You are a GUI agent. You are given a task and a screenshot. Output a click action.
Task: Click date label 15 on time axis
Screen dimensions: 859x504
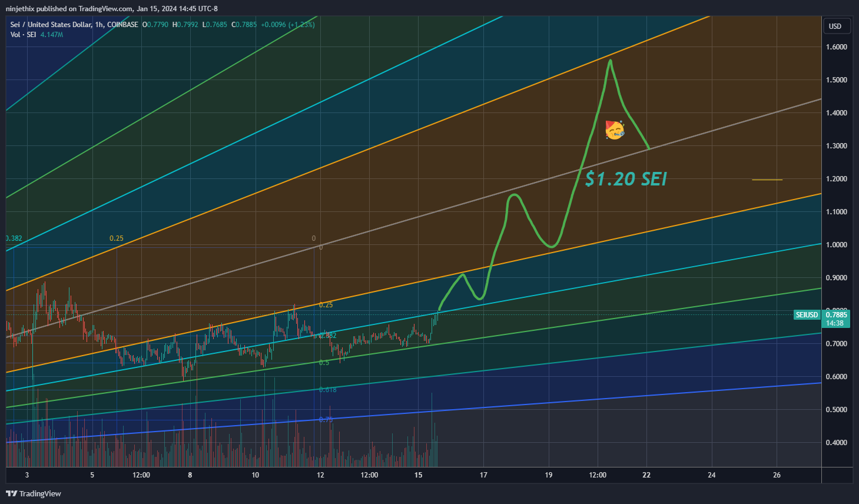(x=418, y=475)
